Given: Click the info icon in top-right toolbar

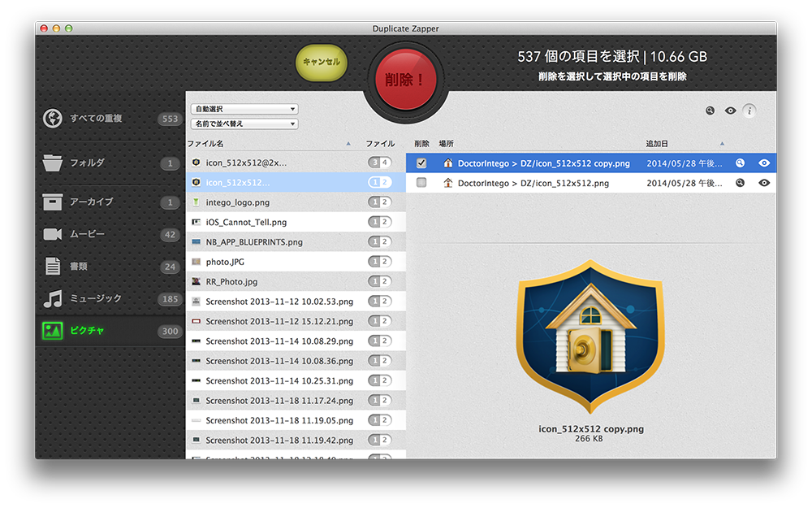Looking at the screenshot, I should point(749,111).
